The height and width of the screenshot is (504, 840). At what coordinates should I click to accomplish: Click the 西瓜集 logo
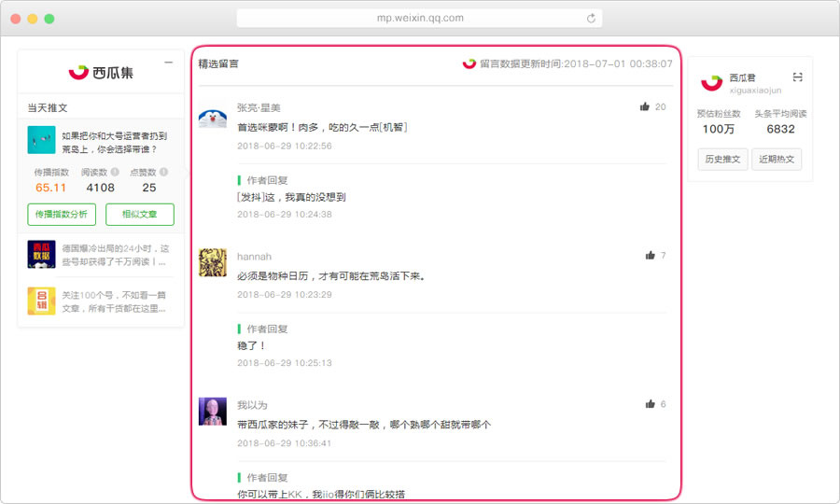pos(101,72)
